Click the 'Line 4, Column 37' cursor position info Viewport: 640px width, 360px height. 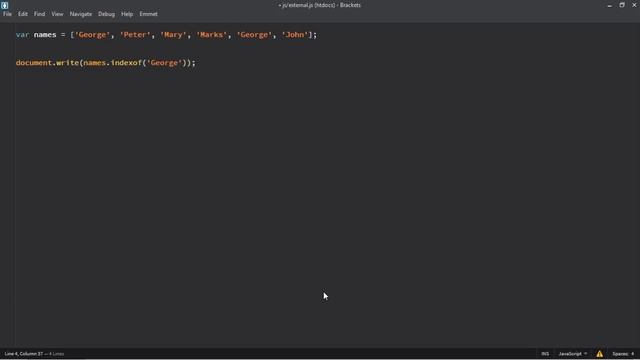(24, 354)
